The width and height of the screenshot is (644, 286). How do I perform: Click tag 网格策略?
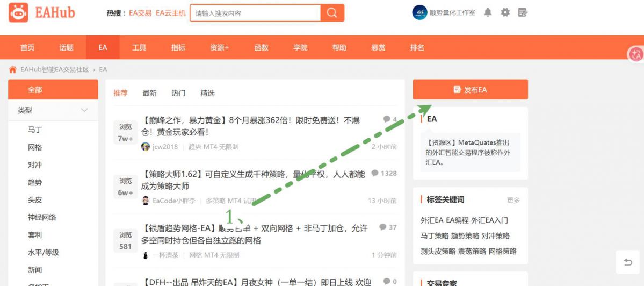pyautogui.click(x=502, y=251)
